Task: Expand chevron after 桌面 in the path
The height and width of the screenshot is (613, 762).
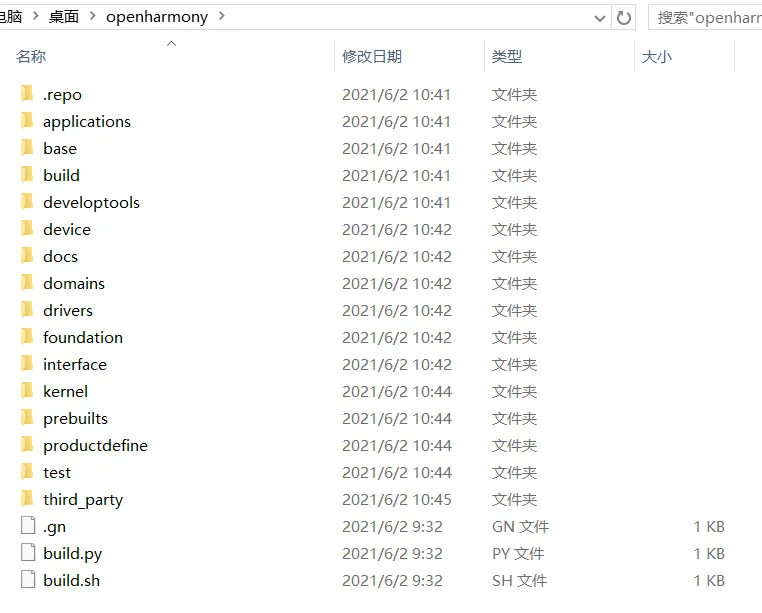Action: click(x=92, y=16)
